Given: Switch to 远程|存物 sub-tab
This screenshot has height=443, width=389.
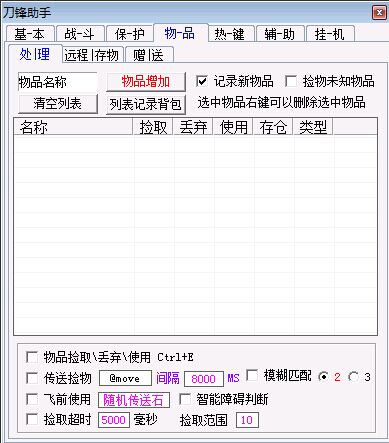Looking at the screenshot, I should coord(92,55).
